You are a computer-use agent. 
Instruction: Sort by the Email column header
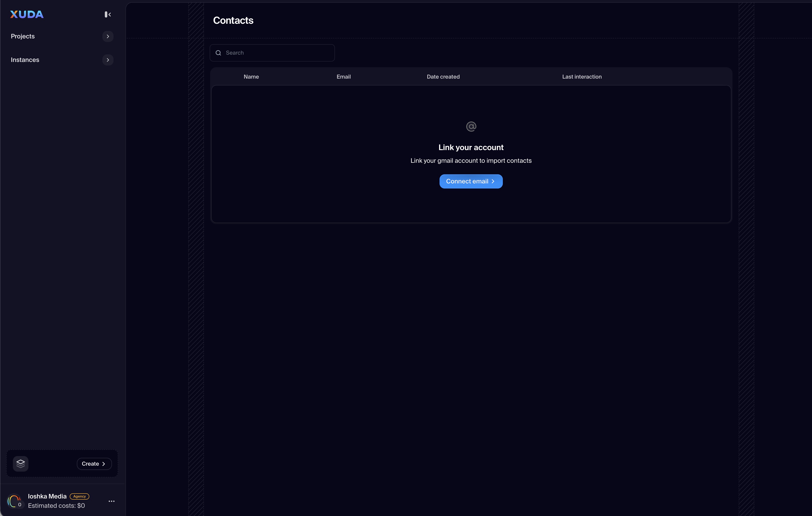point(343,77)
